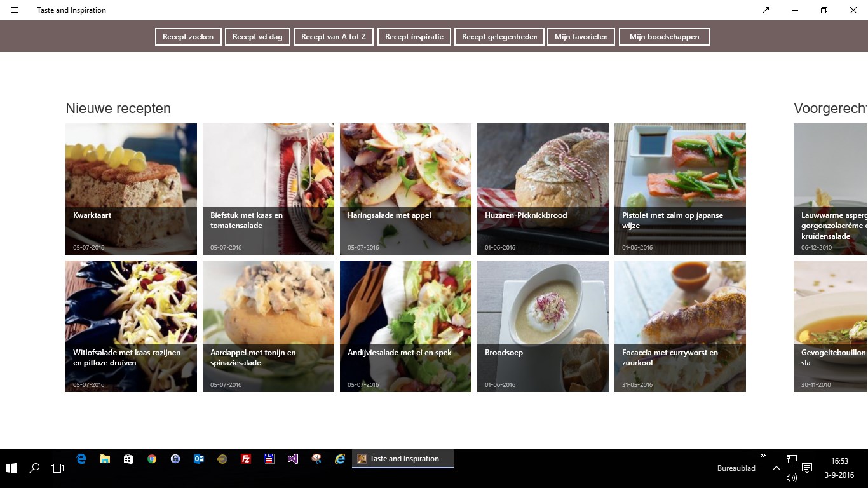
Task: Launch FileZilla from the taskbar
Action: click(246, 459)
